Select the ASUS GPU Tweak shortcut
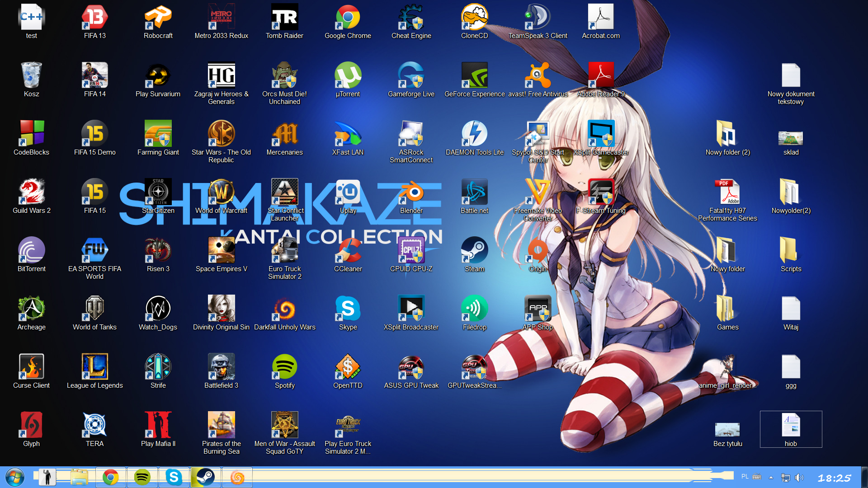This screenshot has width=868, height=488. point(411,371)
